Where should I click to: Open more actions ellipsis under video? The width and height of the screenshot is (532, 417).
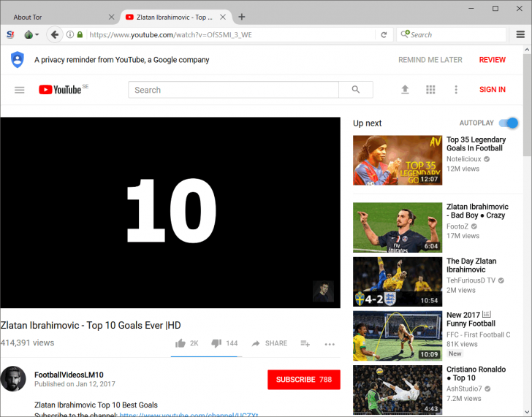tap(330, 344)
